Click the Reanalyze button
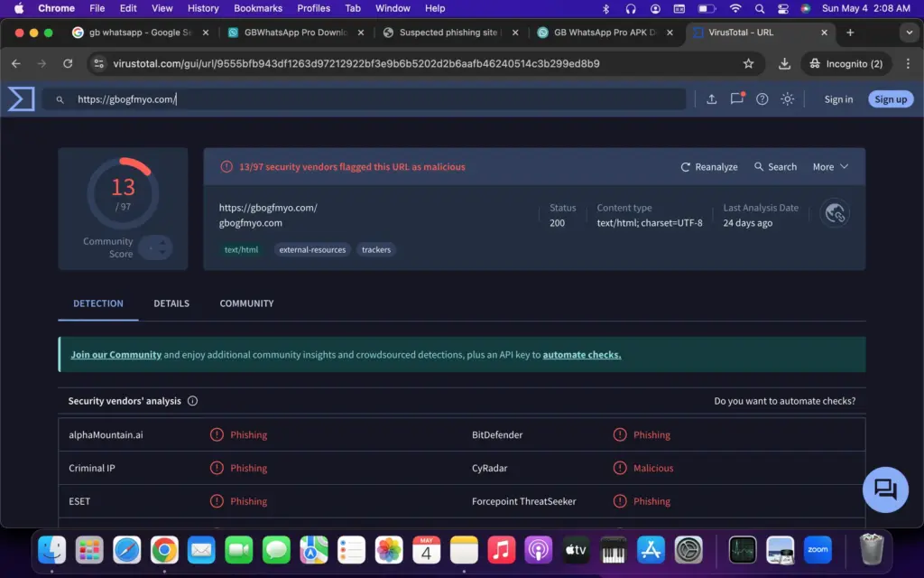The height and width of the screenshot is (578, 924). pyautogui.click(x=709, y=167)
